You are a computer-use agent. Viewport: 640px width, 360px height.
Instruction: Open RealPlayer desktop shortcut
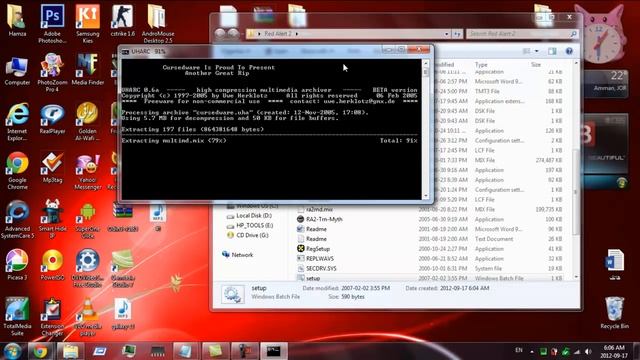(52, 119)
